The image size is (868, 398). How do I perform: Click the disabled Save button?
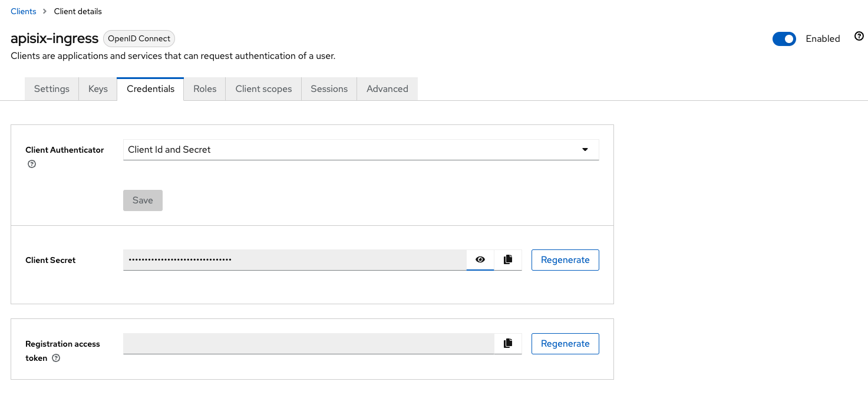click(x=143, y=200)
